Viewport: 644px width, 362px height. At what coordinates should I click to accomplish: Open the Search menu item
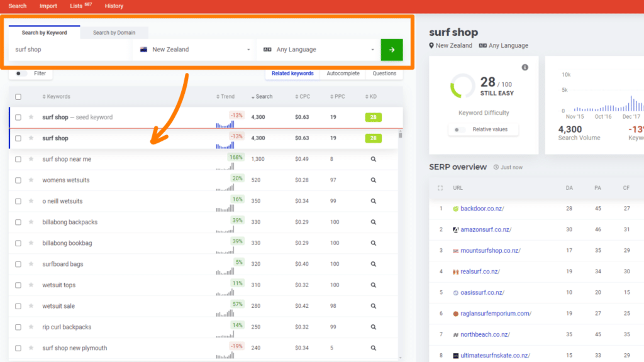tap(17, 6)
